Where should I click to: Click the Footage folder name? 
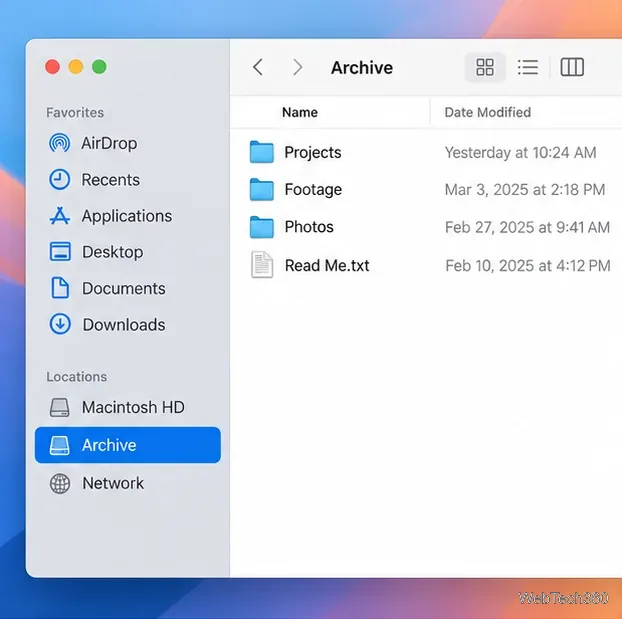click(x=313, y=190)
